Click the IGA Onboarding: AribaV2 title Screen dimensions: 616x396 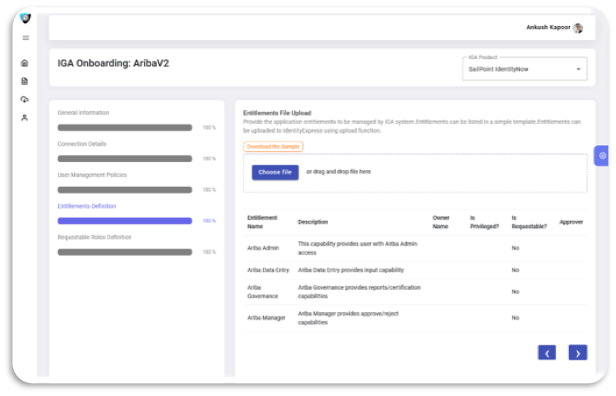point(113,63)
